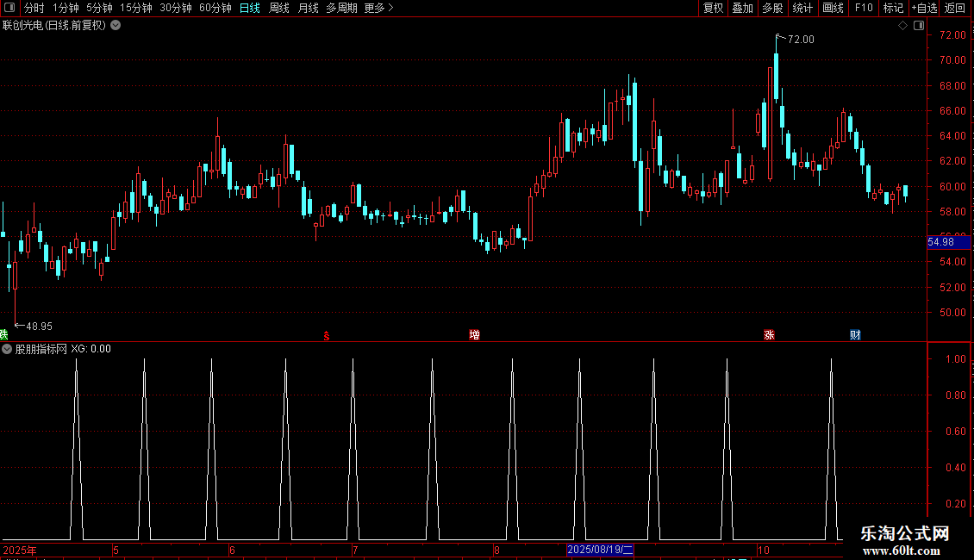974x560 pixels.
Task: Click the 54.98 price axis marker
Action: (948, 242)
